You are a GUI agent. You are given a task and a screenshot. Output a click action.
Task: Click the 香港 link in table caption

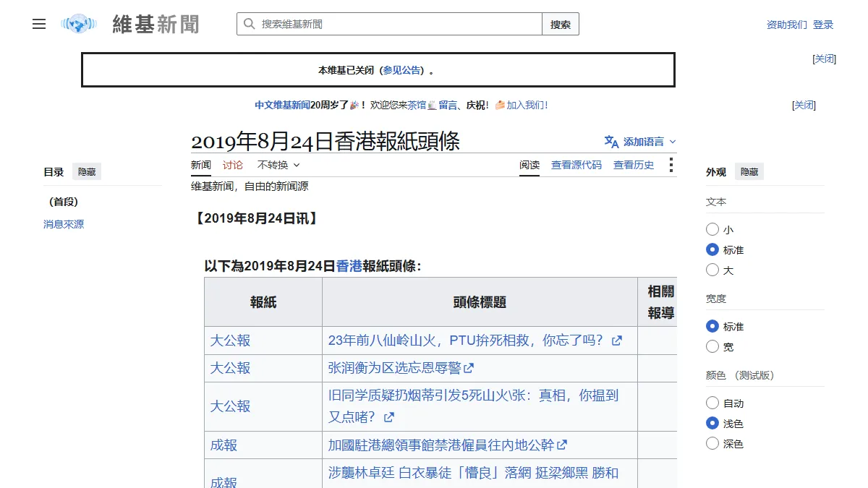coord(349,265)
